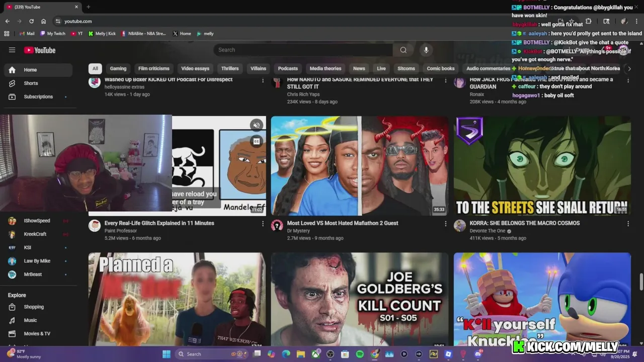This screenshot has width=644, height=362.
Task: Open the Xbox app from the taskbar
Action: (315, 354)
